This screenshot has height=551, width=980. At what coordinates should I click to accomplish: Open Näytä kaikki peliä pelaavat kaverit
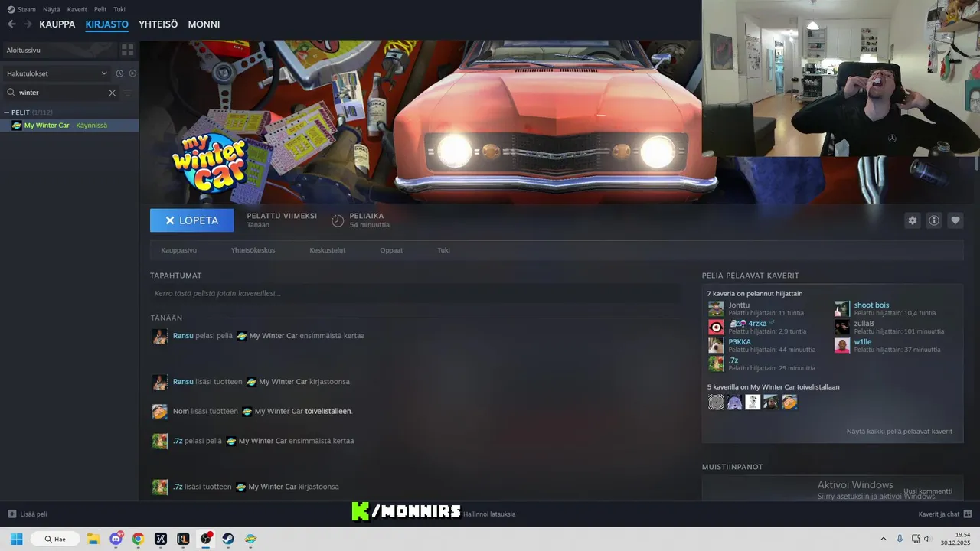pos(900,432)
